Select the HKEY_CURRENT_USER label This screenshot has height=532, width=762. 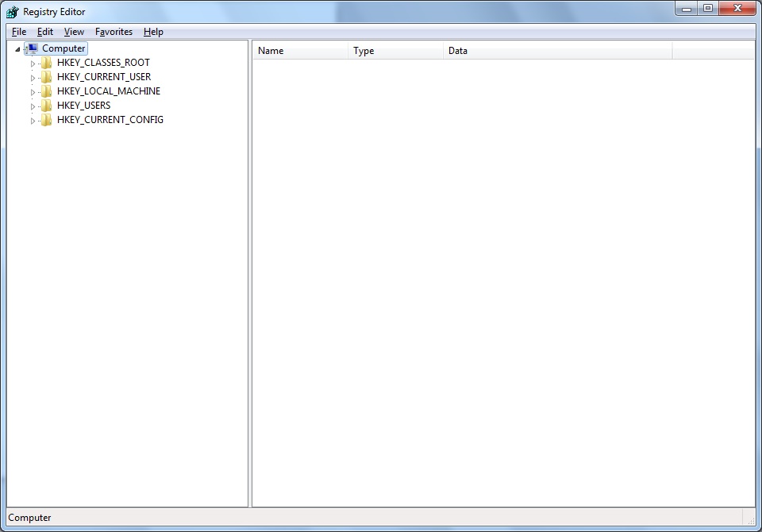104,77
